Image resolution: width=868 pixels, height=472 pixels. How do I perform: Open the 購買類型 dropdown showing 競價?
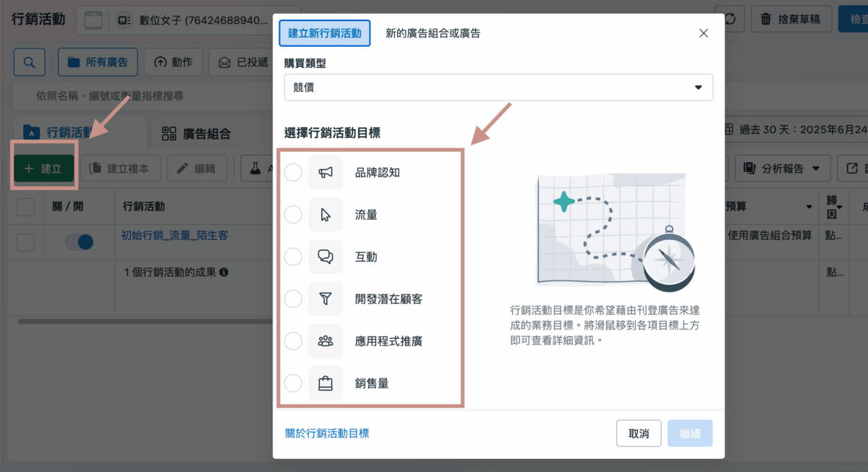(498, 87)
